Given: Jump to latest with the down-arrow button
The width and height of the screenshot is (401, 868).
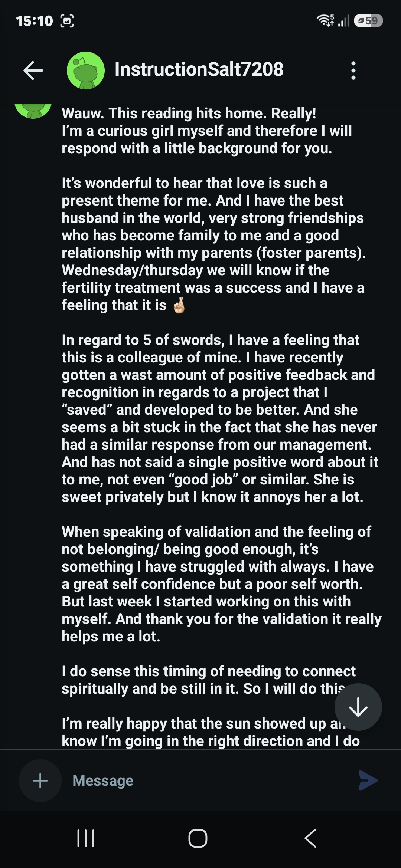Looking at the screenshot, I should point(358,707).
